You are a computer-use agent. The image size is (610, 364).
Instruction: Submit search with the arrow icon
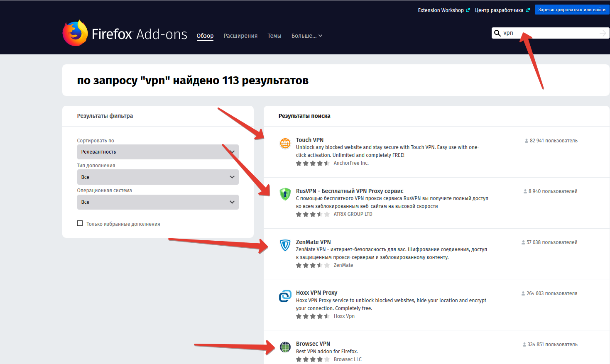(x=603, y=33)
